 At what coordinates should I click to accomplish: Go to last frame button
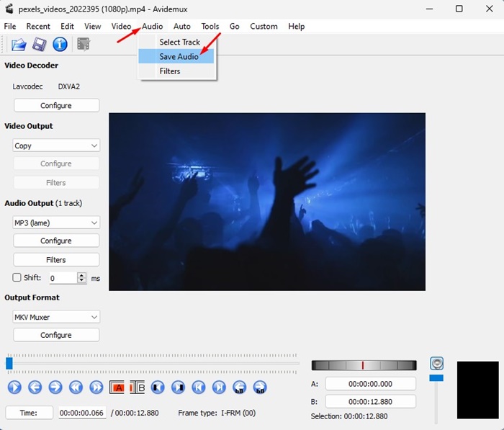219,388
